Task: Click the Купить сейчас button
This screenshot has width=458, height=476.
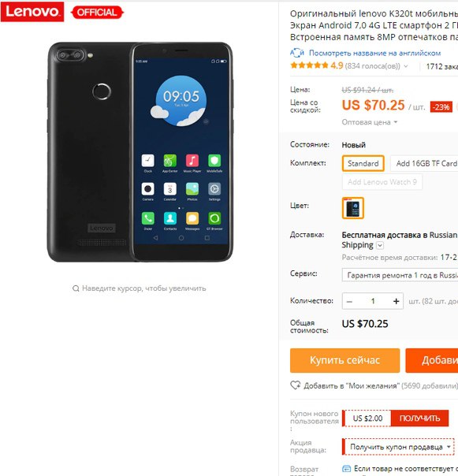Action: [344, 360]
